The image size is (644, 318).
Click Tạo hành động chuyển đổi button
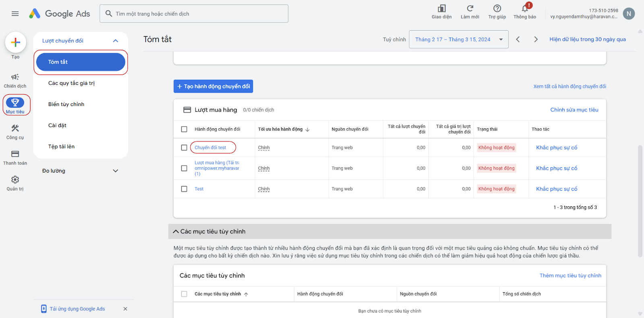point(213,86)
